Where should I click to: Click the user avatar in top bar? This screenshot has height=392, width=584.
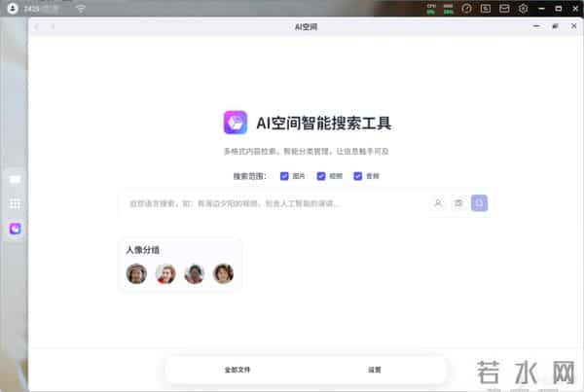coord(13,8)
